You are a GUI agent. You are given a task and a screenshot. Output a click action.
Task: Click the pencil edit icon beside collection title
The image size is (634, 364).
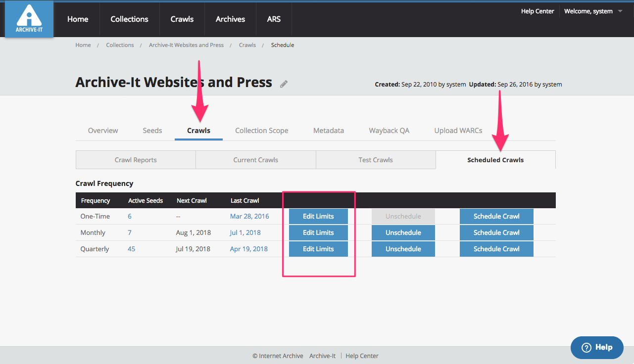(284, 84)
